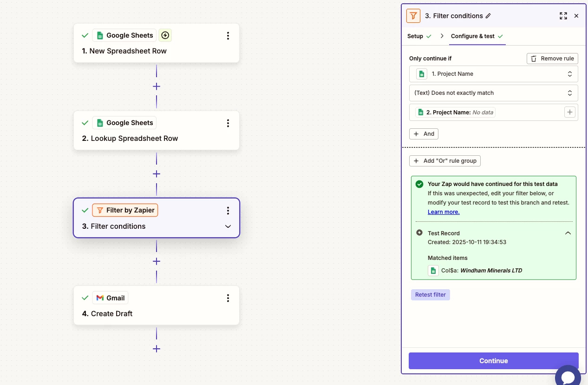Click the Windham Minerals LTD matched value
The width and height of the screenshot is (588, 385).
(x=491, y=271)
